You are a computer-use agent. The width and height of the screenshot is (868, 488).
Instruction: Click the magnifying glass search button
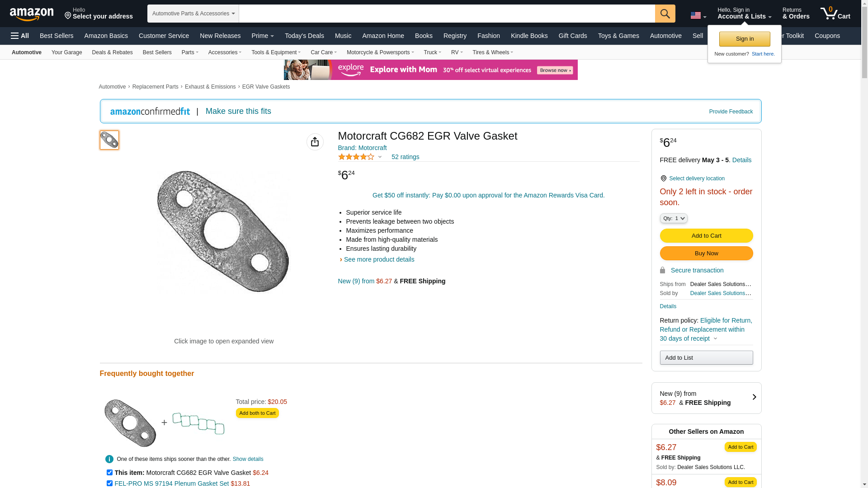coord(665,14)
